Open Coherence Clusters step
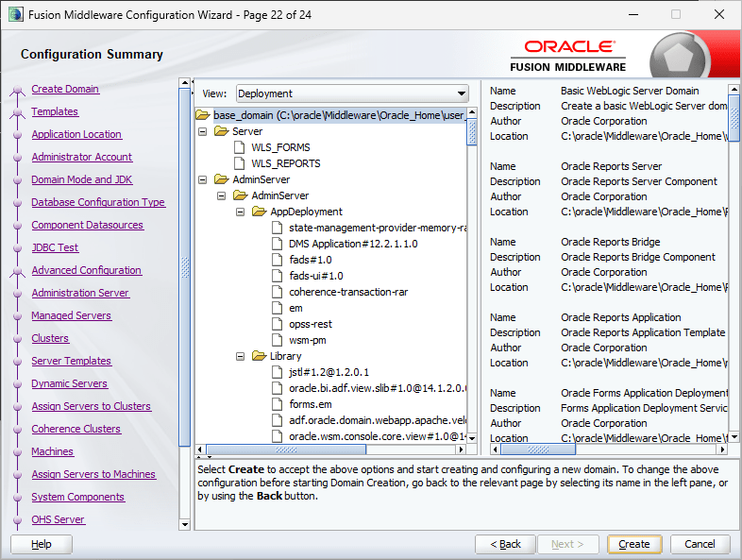The width and height of the screenshot is (742, 560). point(76,429)
